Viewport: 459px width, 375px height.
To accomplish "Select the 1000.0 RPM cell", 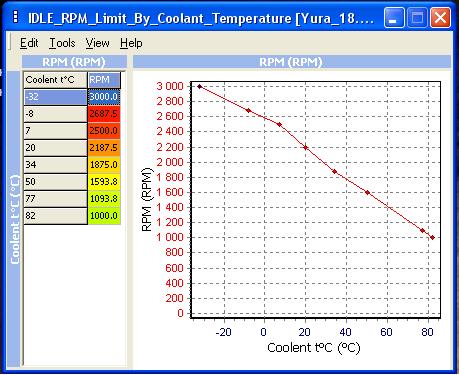I will point(104,216).
